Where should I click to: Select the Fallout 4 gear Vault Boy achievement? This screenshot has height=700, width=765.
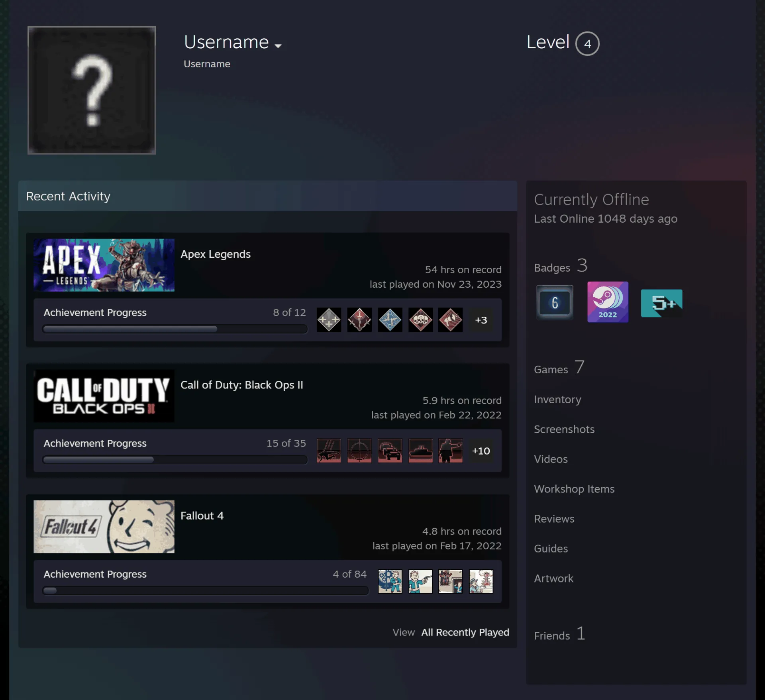(x=390, y=581)
